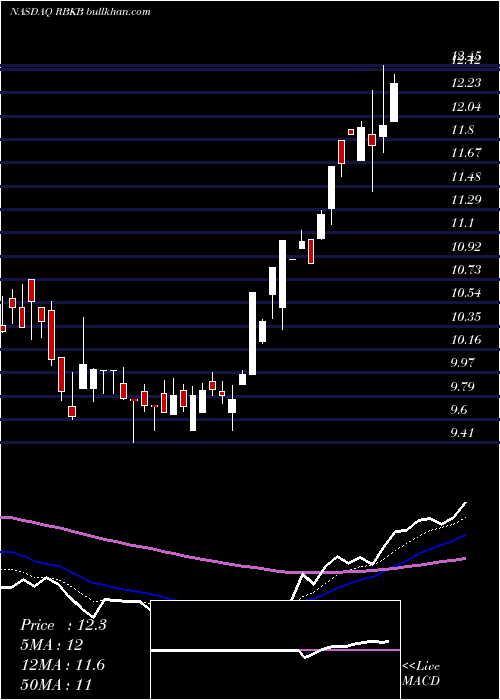Screen dimensions: 500x700
Task: Click the 11.67 price axis label
Action: point(466,153)
